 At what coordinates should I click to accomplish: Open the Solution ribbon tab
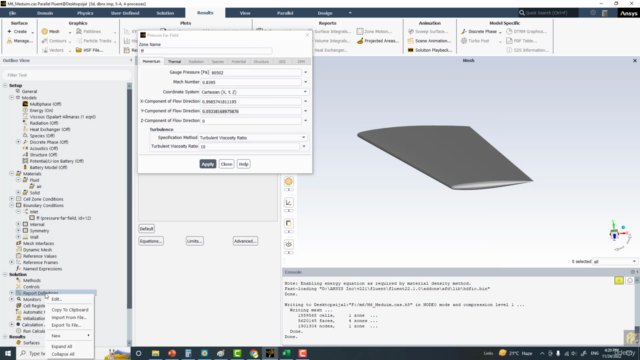tap(165, 13)
